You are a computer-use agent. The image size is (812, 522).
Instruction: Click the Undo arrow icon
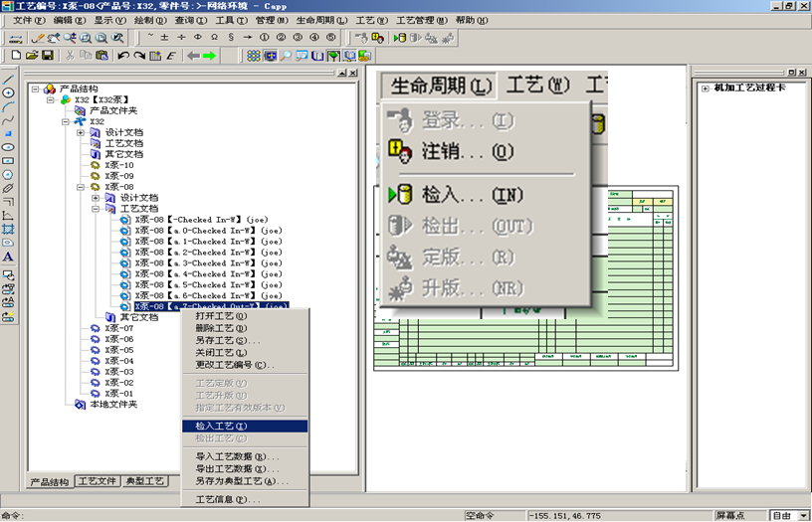123,56
